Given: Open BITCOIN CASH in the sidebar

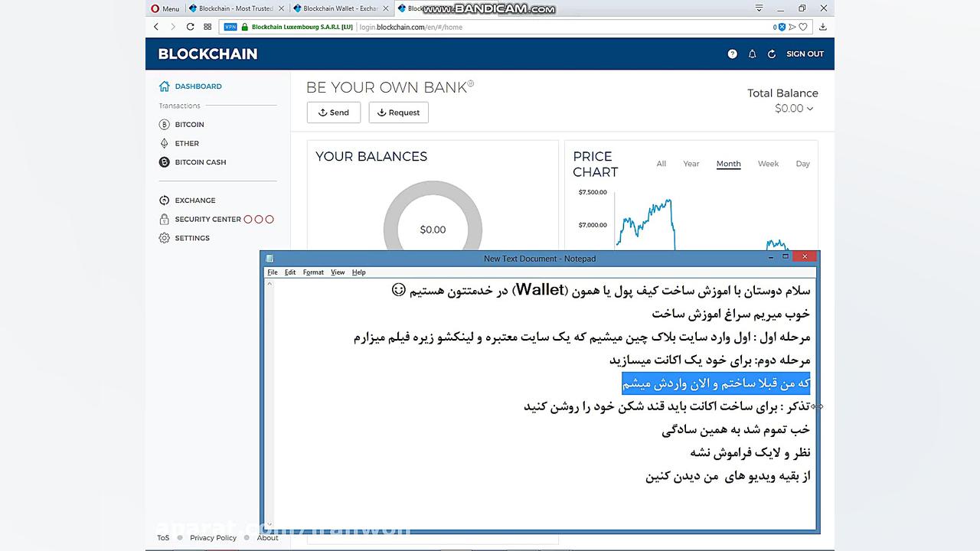Looking at the screenshot, I should 201,162.
